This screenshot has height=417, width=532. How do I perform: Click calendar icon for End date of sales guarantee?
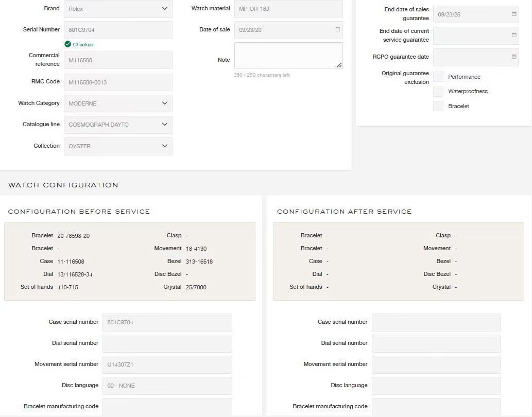(x=513, y=14)
